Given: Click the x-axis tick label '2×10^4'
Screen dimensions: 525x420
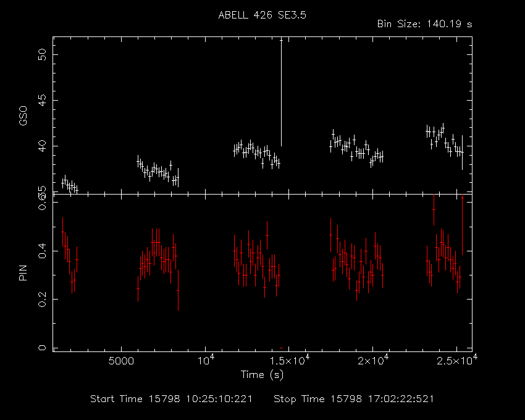Looking at the screenshot, I should [373, 360].
